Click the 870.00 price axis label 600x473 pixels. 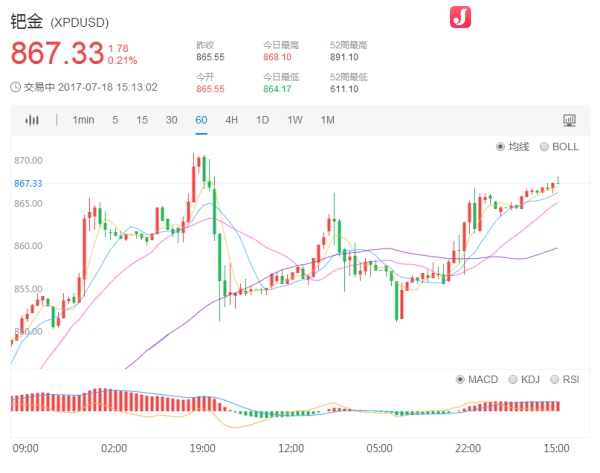pyautogui.click(x=28, y=161)
